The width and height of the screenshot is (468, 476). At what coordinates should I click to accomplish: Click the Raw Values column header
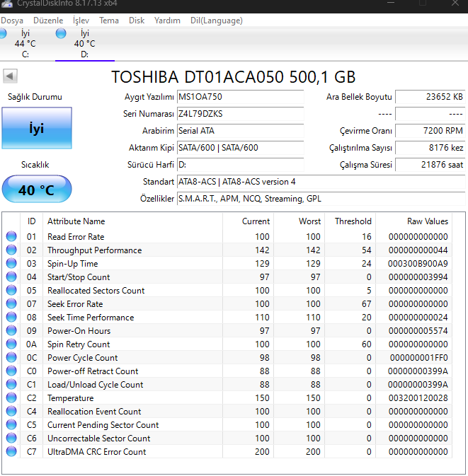tap(414, 221)
